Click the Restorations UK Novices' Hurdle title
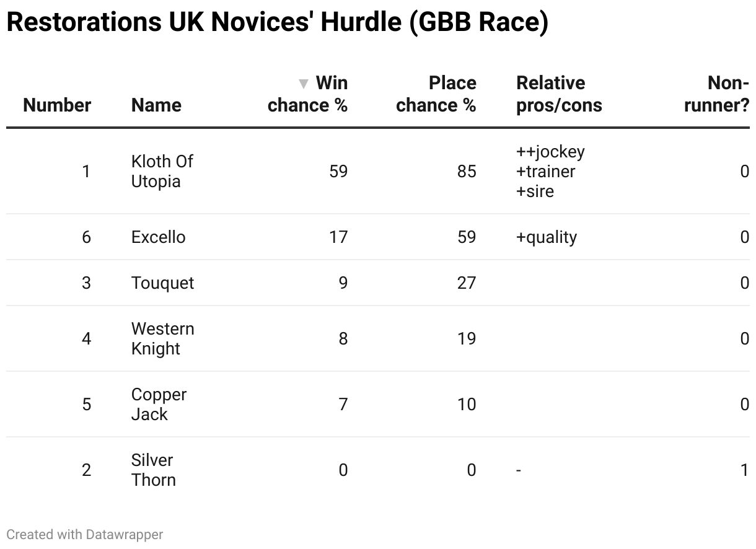 [x=278, y=22]
